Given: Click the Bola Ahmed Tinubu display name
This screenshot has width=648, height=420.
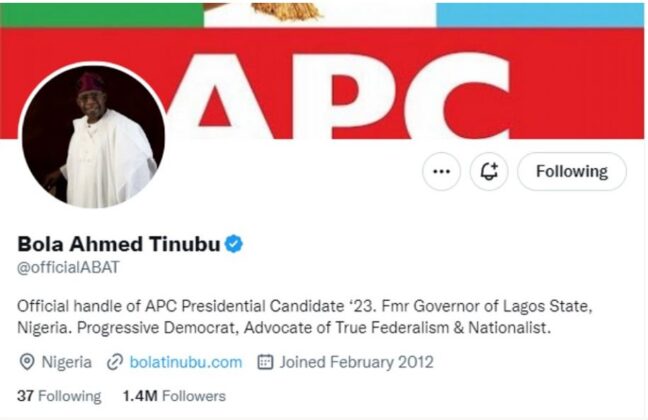Looking at the screenshot, I should pos(119,244).
